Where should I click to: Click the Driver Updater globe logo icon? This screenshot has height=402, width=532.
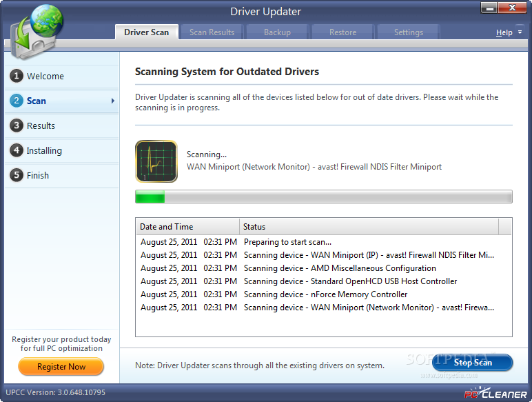(37, 32)
